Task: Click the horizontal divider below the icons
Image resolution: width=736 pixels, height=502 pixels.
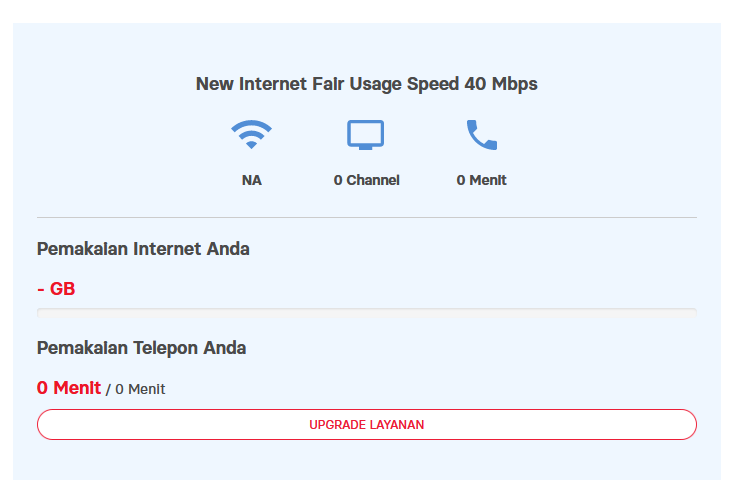Action: tap(366, 217)
